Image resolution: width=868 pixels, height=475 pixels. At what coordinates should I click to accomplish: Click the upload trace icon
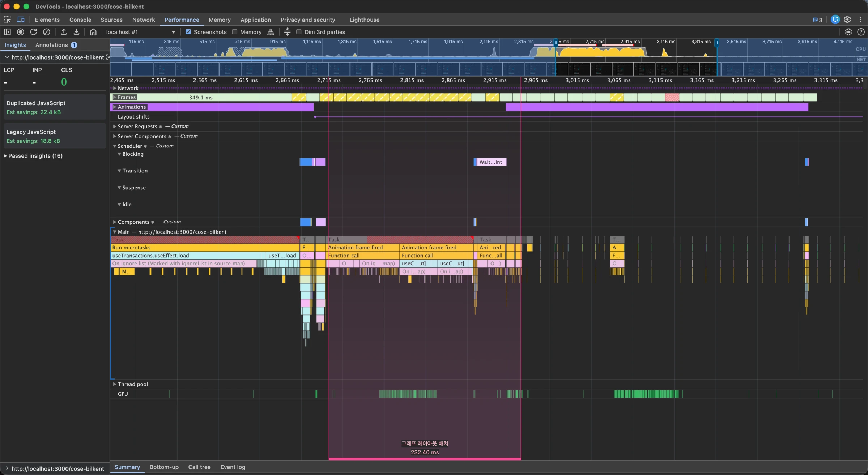[64, 32]
